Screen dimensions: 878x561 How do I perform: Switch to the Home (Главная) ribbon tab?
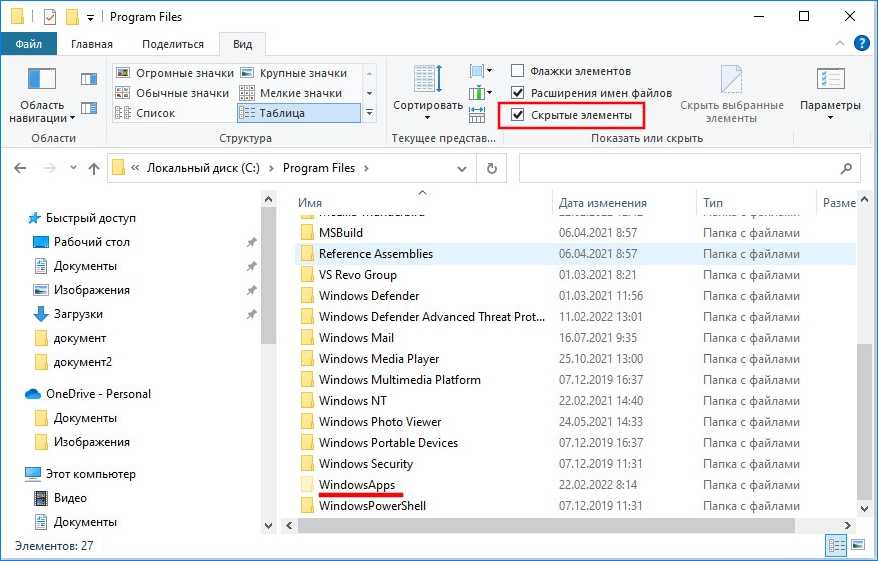(91, 44)
